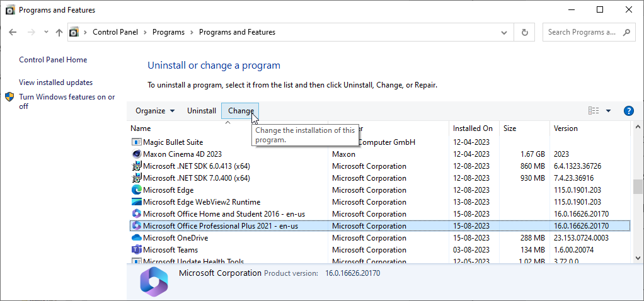Open View installed updates link
Image resolution: width=644 pixels, height=301 pixels.
click(56, 82)
